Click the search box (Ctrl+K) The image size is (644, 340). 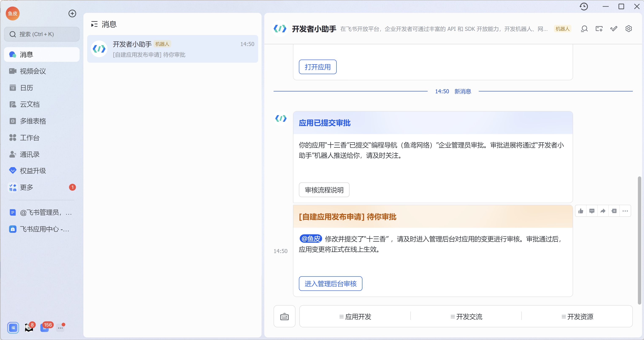pyautogui.click(x=42, y=34)
